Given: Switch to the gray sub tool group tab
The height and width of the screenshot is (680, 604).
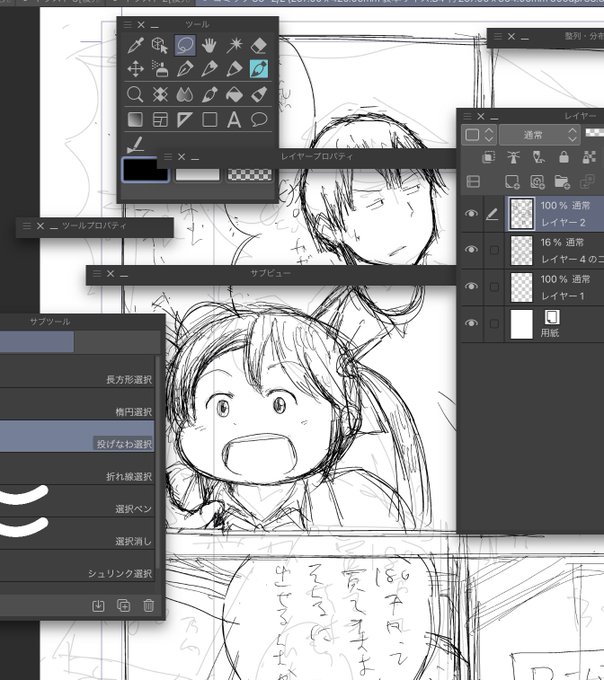Looking at the screenshot, I should point(118,342).
